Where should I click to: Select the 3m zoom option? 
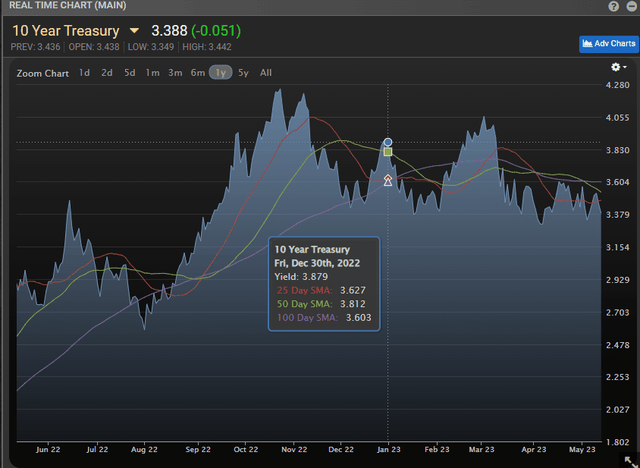pyautogui.click(x=175, y=72)
